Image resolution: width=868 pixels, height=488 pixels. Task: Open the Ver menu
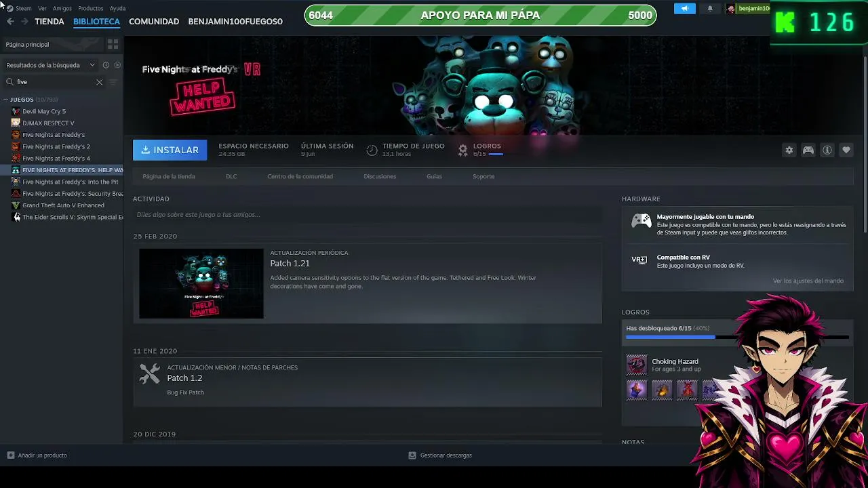[x=42, y=8]
